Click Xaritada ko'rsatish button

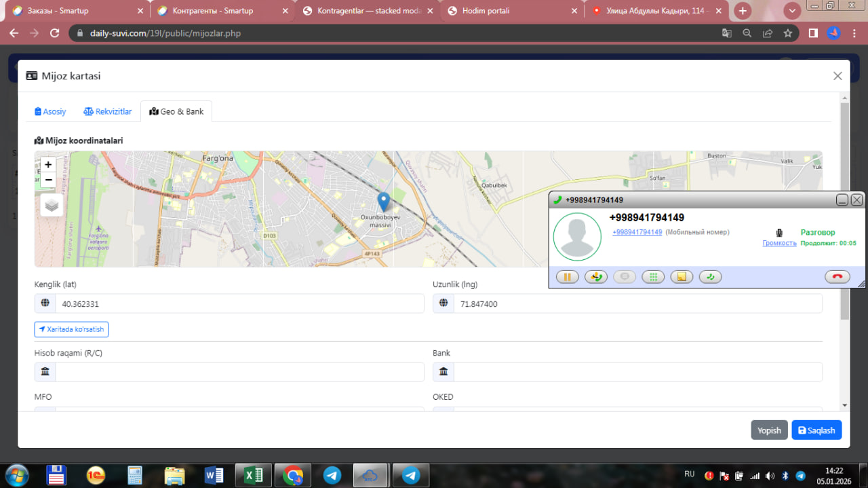tap(71, 329)
